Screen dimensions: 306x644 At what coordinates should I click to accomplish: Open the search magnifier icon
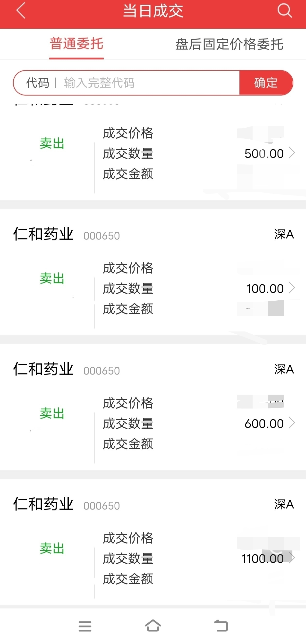pos(285,10)
